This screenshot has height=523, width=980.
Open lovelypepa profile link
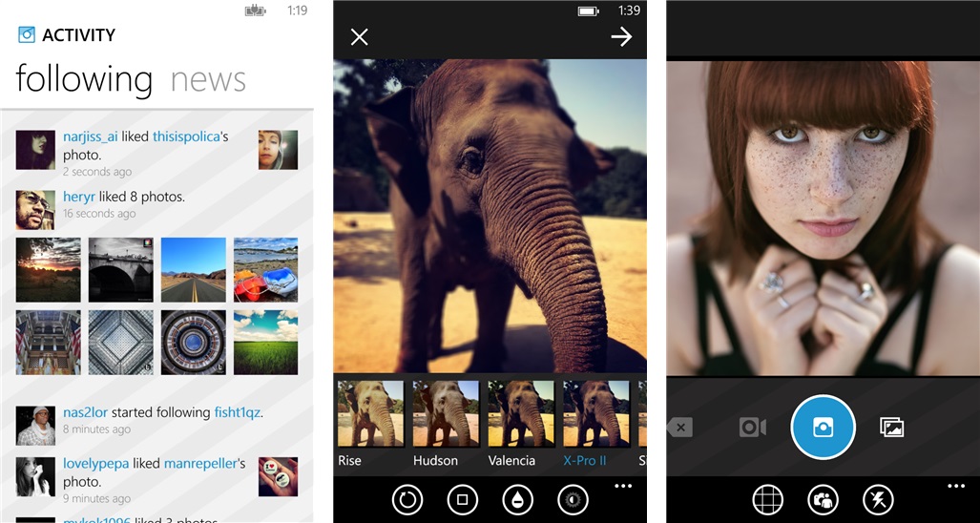(x=96, y=464)
